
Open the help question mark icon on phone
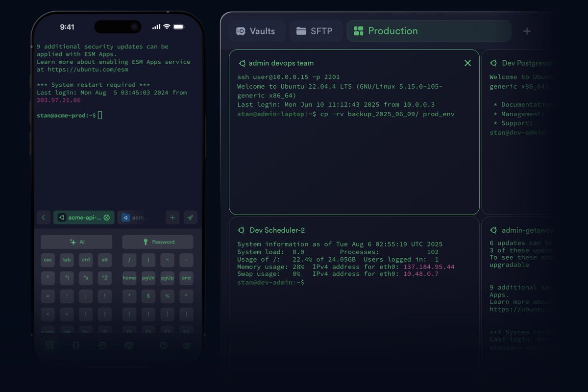[x=164, y=345]
